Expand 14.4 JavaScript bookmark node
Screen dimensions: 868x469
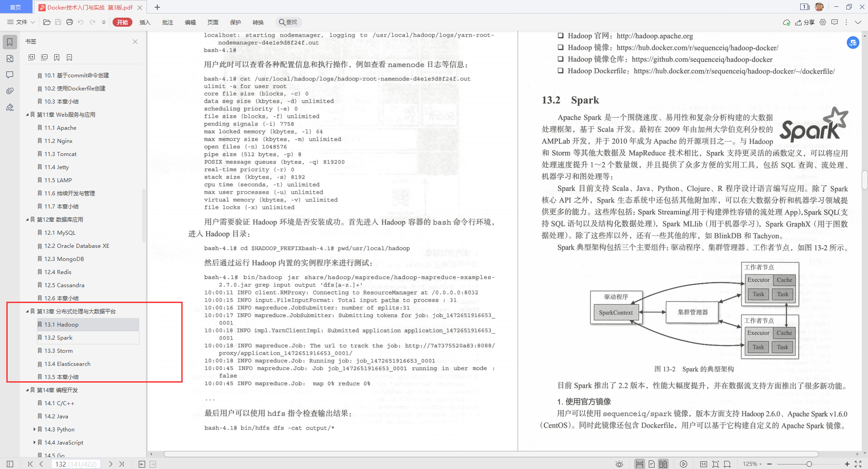[34, 443]
